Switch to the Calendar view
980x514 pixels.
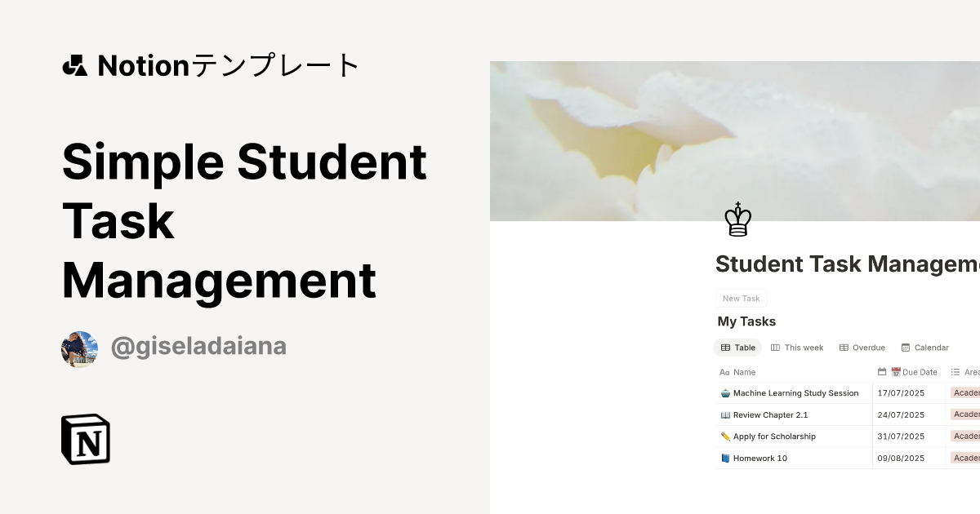[924, 348]
